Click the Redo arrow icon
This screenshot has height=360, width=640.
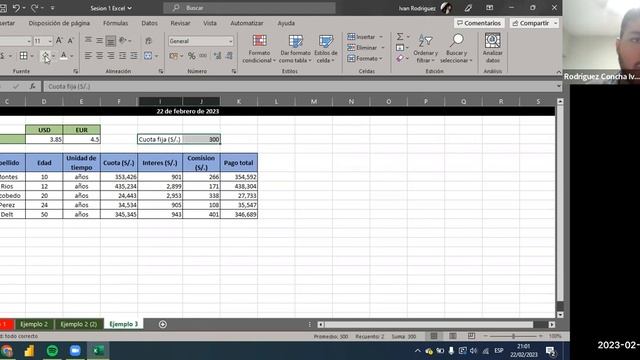(x=34, y=8)
